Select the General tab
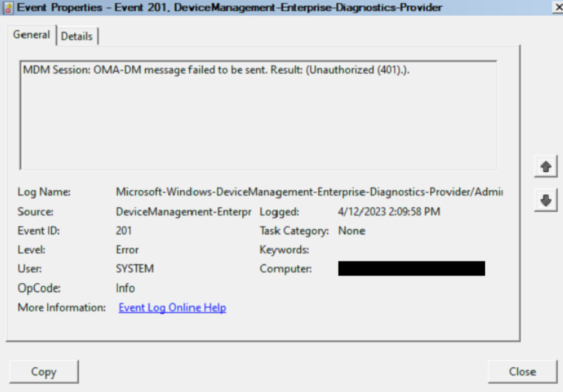This screenshot has width=563, height=392. [x=32, y=35]
